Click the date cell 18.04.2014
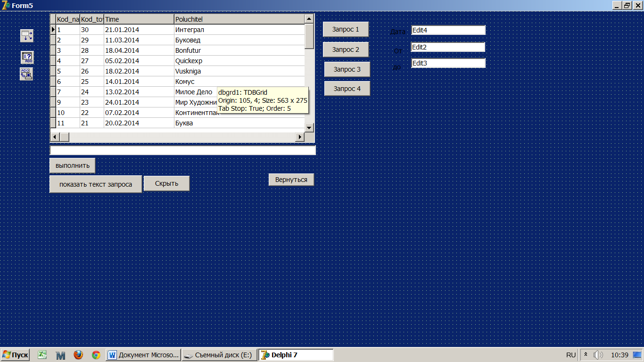Viewport: 644px width, 362px height. click(x=139, y=50)
